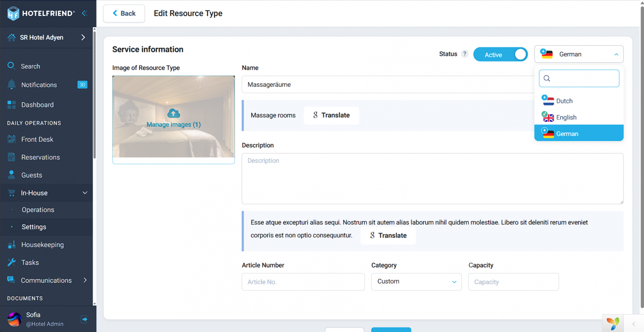Click the Dashboard grid icon
Image resolution: width=644 pixels, height=332 pixels.
click(12, 105)
